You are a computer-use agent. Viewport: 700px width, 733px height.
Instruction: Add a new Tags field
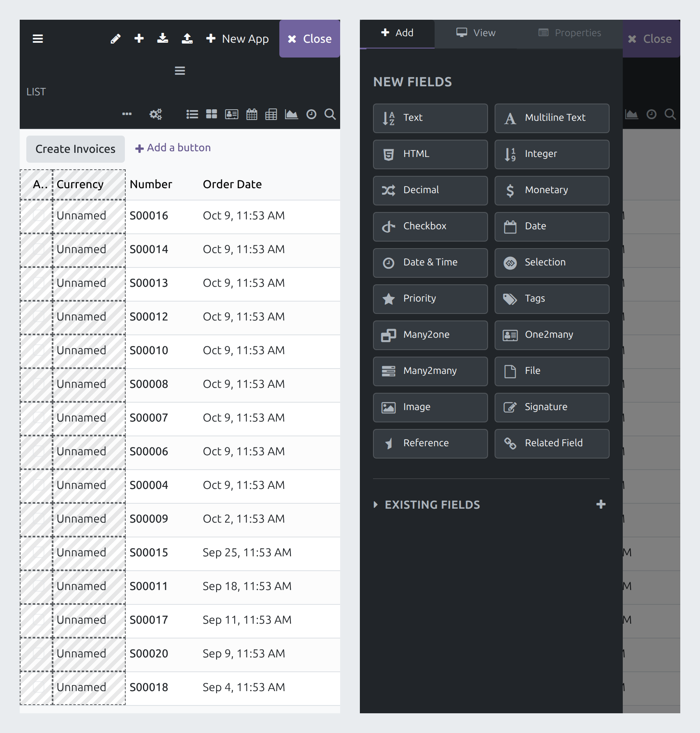[x=552, y=299]
